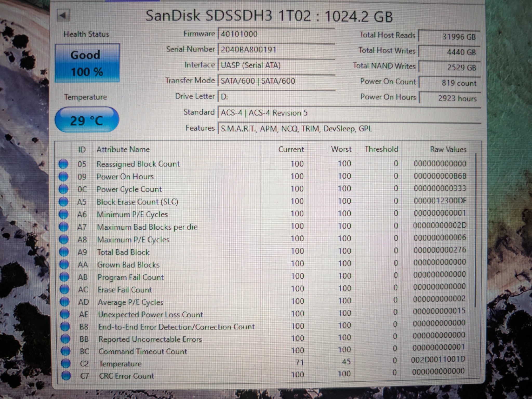Viewport: 532px width, 399px height.
Task: Click the Transfer Mode field
Action: click(x=276, y=81)
